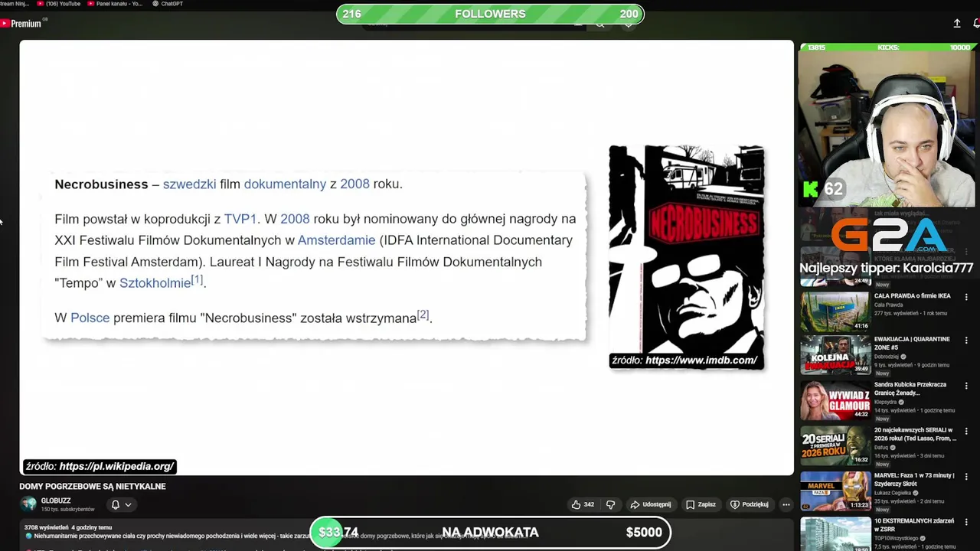The height and width of the screenshot is (551, 980).
Task: Switch to the Stream Ninja browser tab
Action: (16, 4)
